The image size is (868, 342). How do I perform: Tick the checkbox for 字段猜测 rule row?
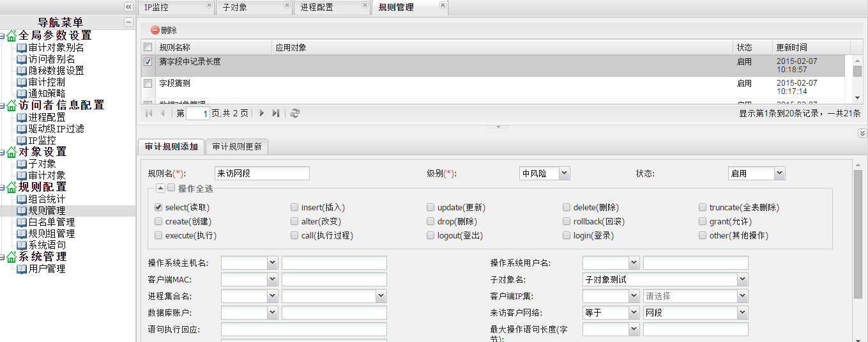point(148,84)
